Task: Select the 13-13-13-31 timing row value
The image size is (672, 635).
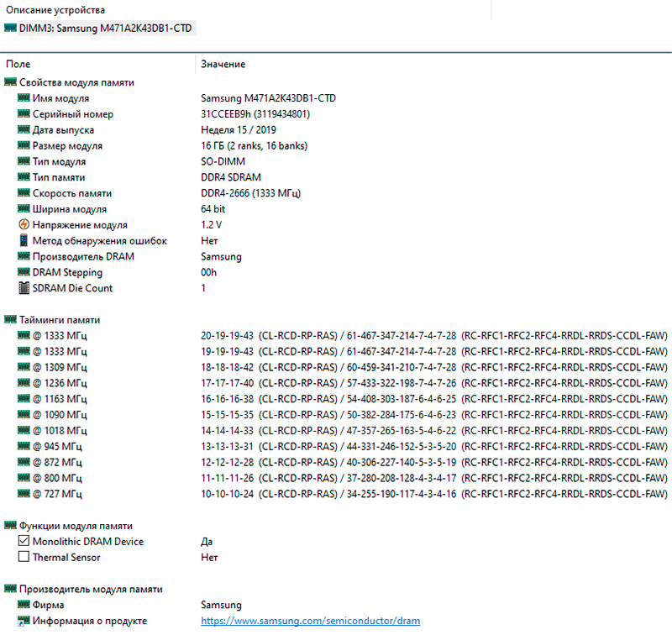Action: 434,447
